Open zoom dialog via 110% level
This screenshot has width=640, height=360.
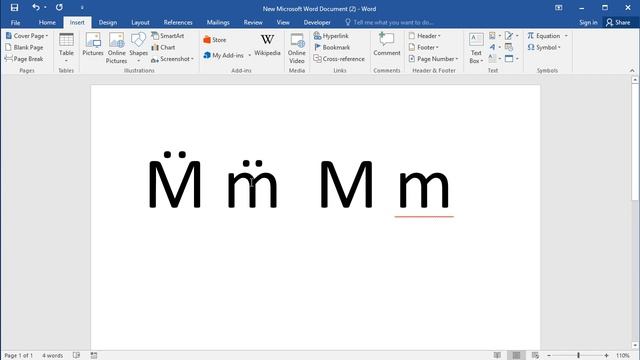coord(623,356)
